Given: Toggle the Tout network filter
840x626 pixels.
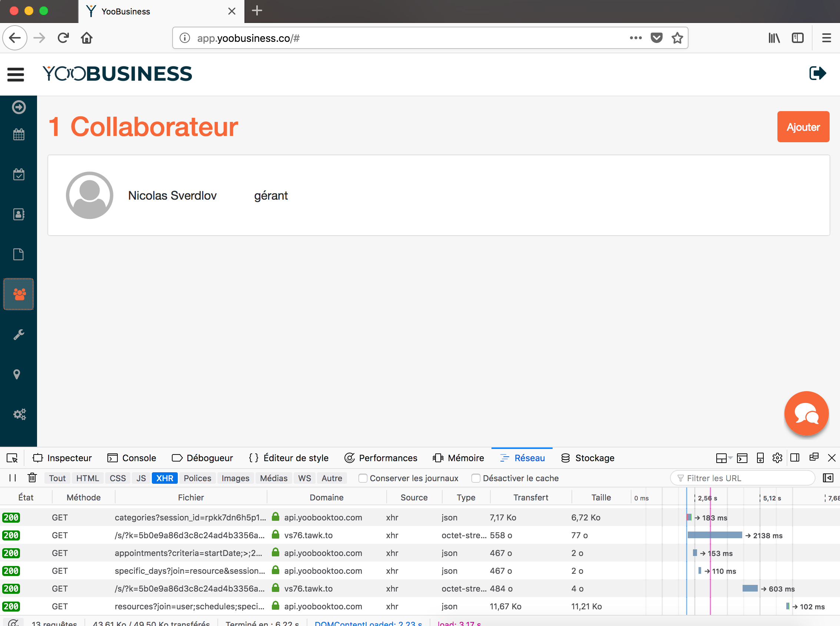Looking at the screenshot, I should tap(57, 478).
